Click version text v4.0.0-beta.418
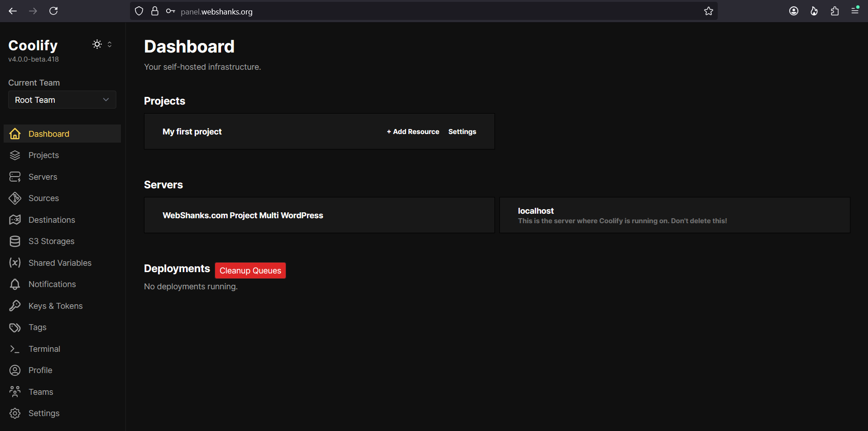 tap(34, 59)
